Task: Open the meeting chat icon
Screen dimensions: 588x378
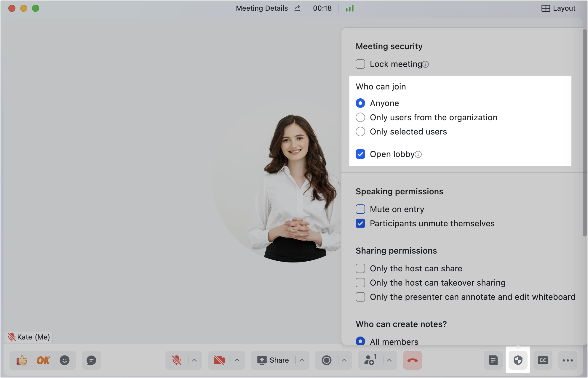Action: [91, 360]
